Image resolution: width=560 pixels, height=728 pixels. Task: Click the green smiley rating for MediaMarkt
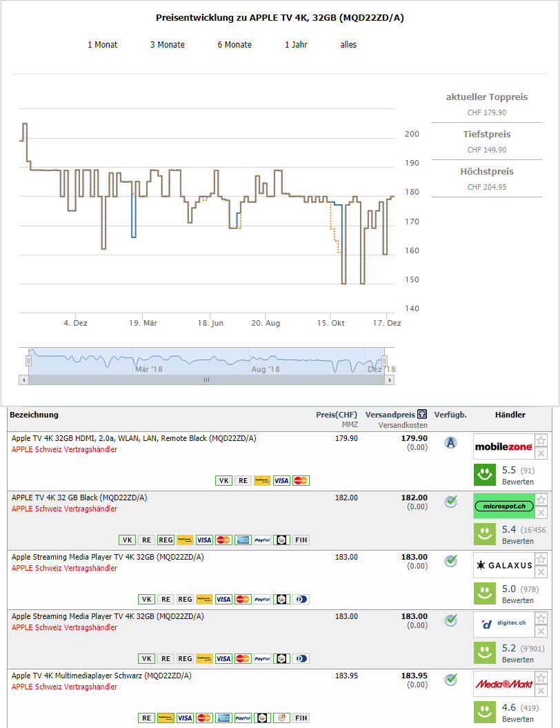486,712
